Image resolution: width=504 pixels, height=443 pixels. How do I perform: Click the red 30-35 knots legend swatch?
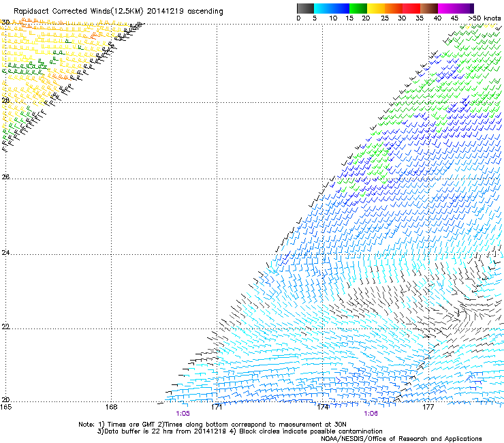(x=411, y=8)
